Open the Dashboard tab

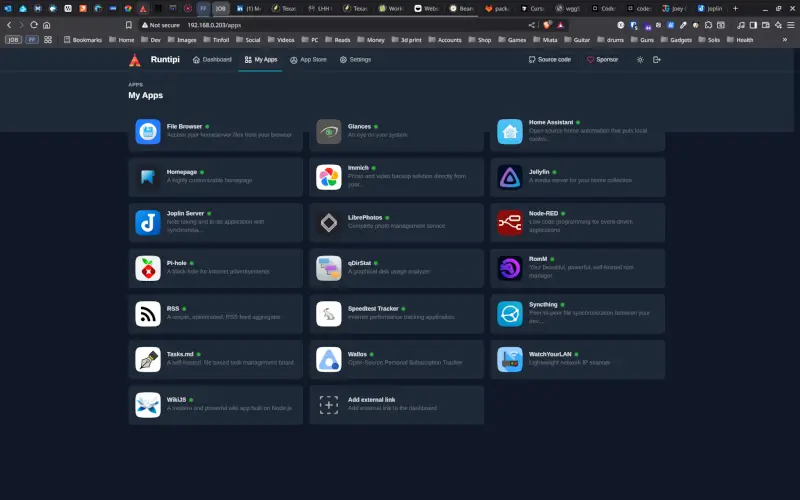click(212, 60)
